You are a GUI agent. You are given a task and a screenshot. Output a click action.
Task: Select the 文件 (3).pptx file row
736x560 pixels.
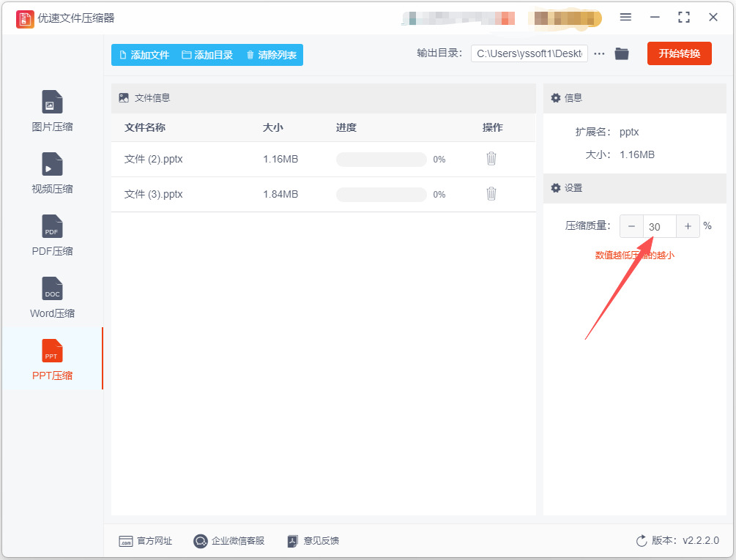[324, 195]
